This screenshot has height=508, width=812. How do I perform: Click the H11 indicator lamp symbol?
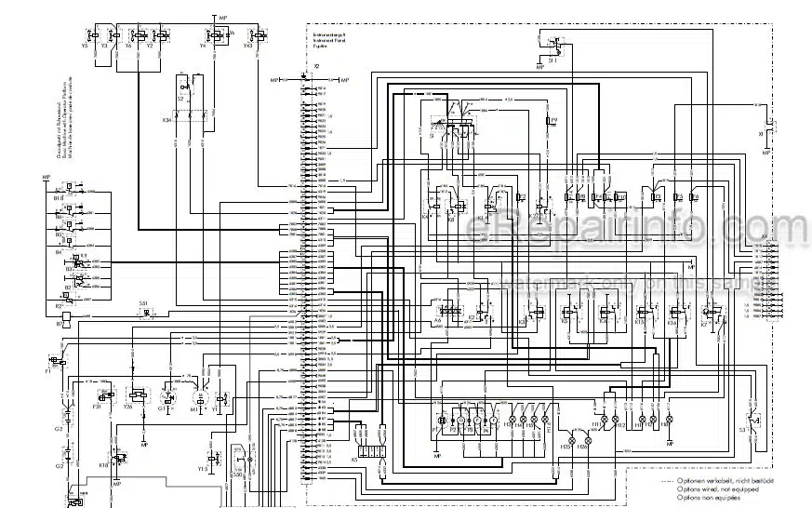click(x=605, y=419)
